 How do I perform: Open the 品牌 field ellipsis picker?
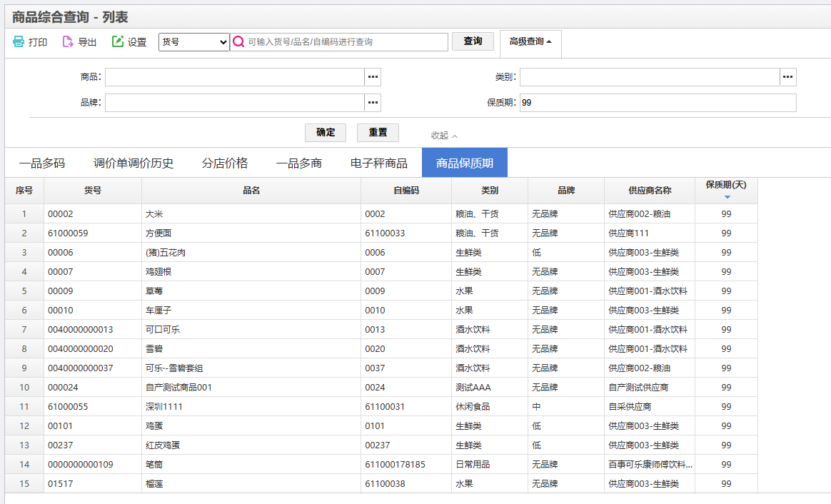373,103
